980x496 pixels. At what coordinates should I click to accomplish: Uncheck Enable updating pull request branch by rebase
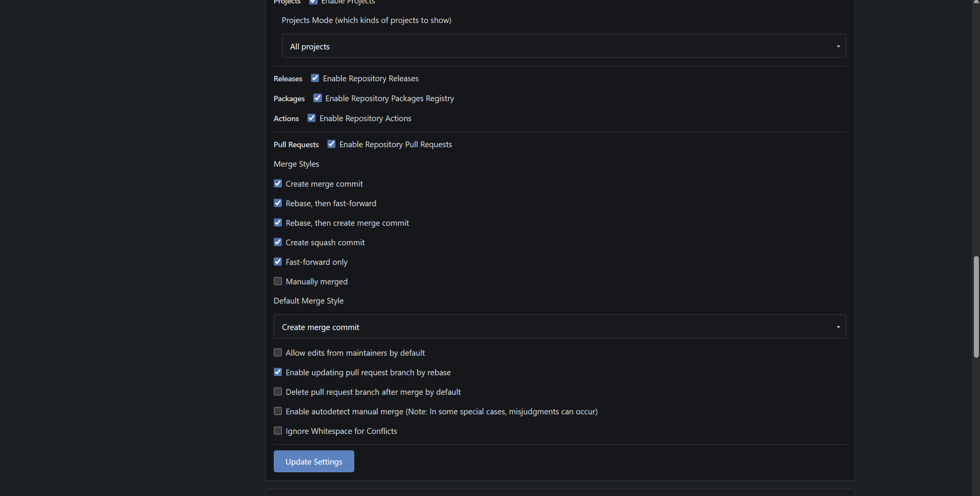(x=278, y=372)
